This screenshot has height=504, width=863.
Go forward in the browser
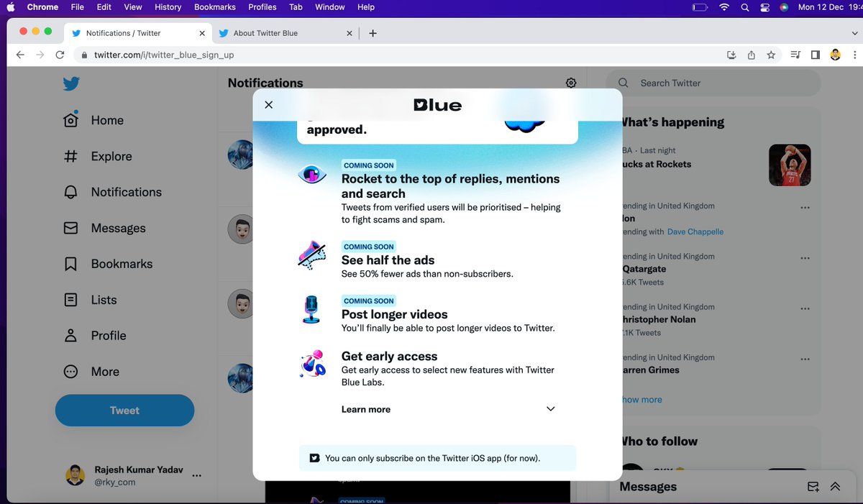pos(40,55)
